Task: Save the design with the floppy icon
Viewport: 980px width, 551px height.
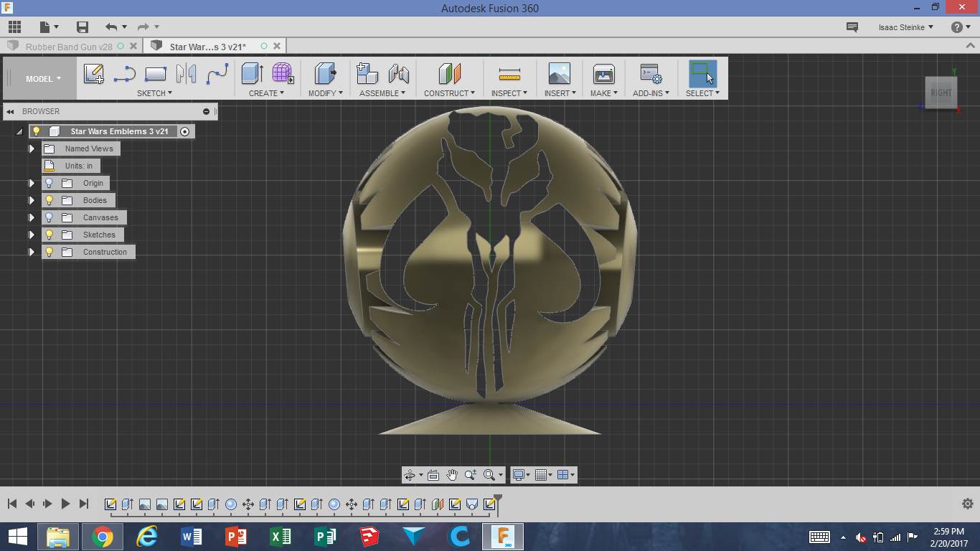Action: [83, 27]
